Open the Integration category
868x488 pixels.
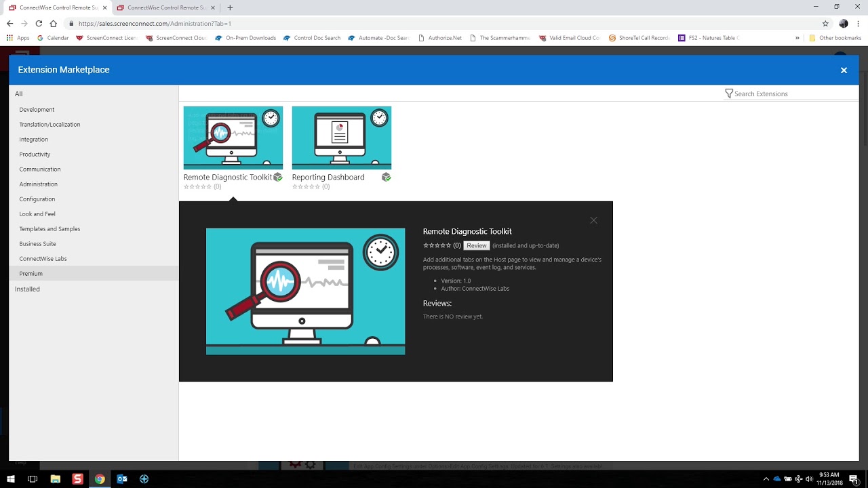point(34,140)
